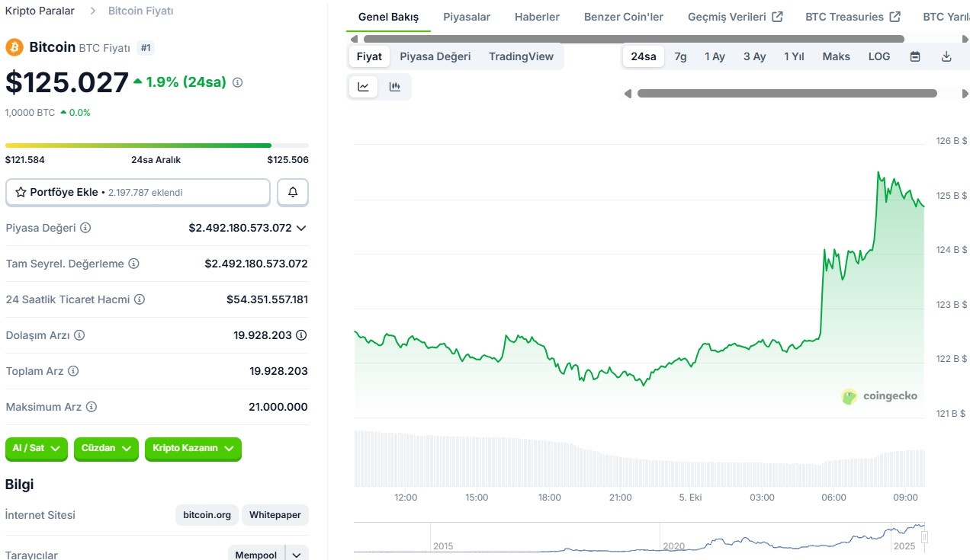Viewport: 970px width, 560px height.
Task: Open bitcoin.org website link
Action: coord(207,515)
